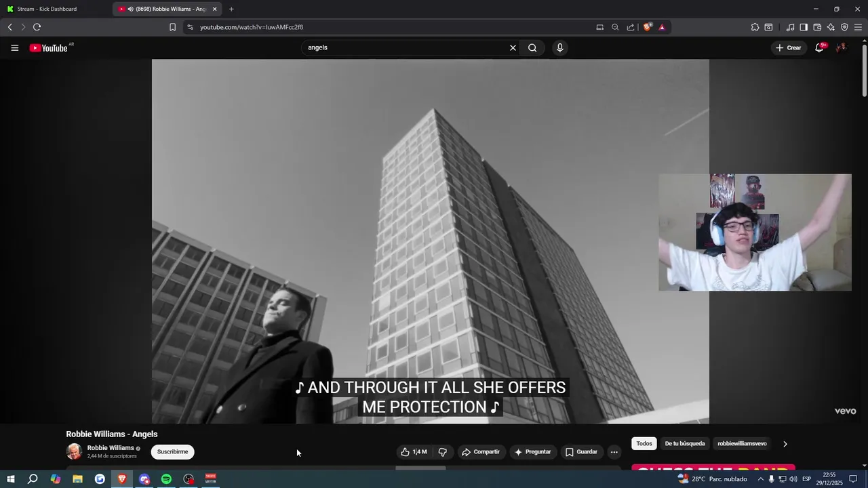868x488 pixels.
Task: Dislike the video with thumbs down
Action: coord(442,452)
